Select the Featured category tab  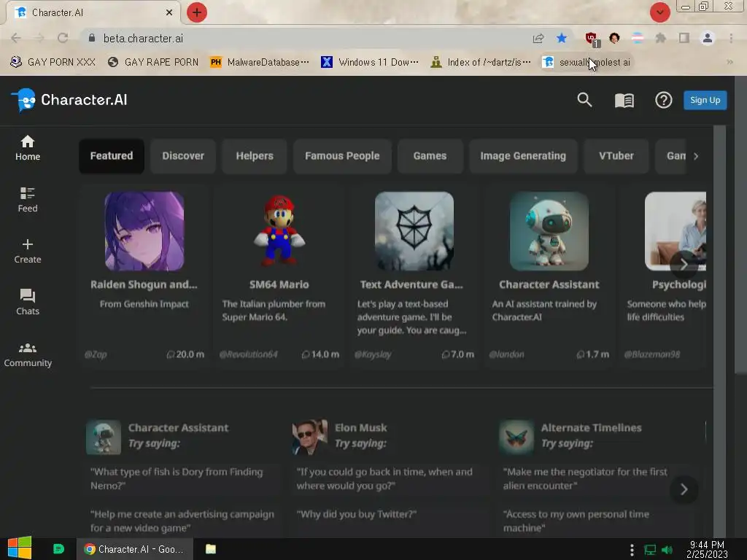tap(112, 156)
